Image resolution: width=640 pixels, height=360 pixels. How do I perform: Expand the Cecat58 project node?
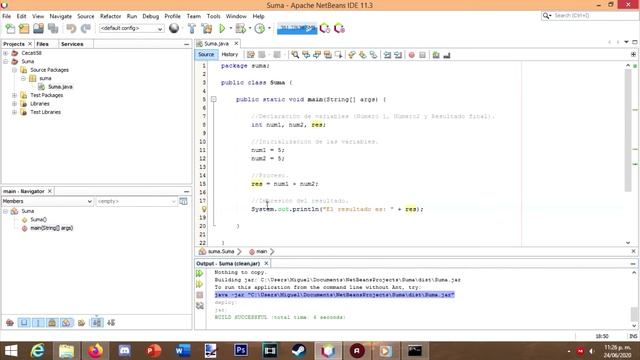coord(6,53)
